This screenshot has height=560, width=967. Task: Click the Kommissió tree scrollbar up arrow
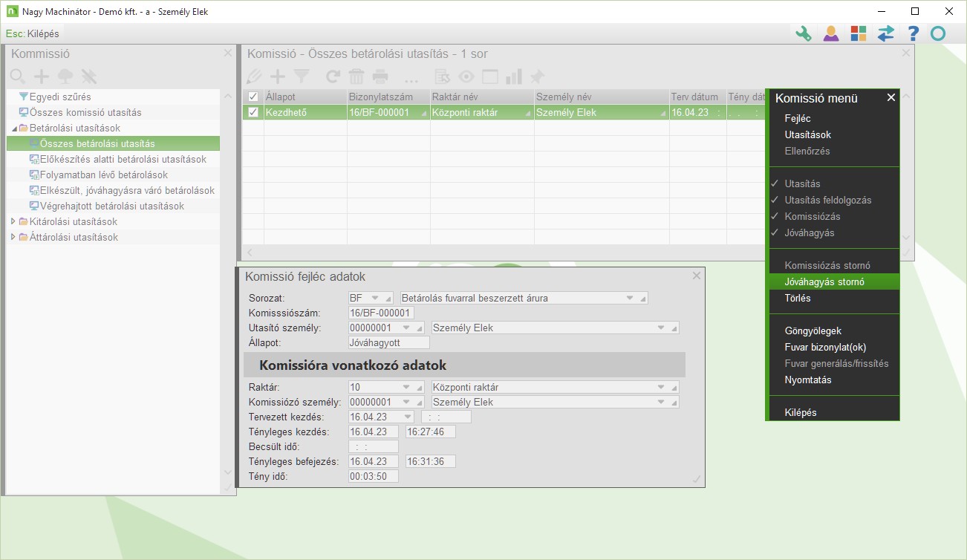tap(227, 96)
